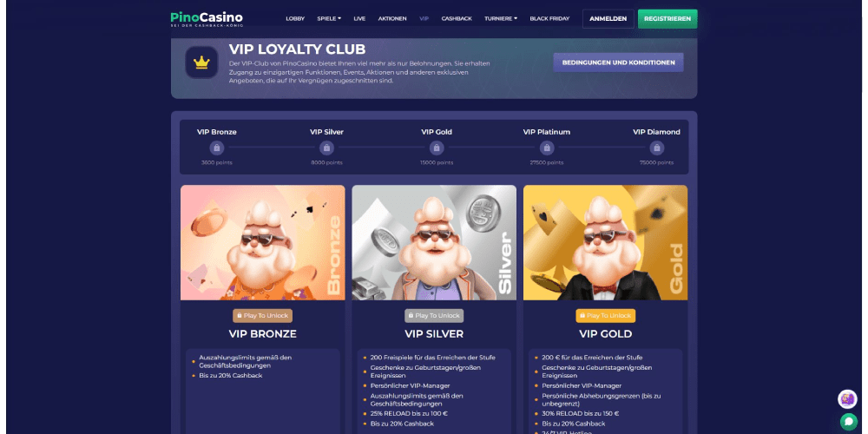Image resolution: width=868 pixels, height=434 pixels.
Task: Open Bedingungen und Konditionen
Action: pos(618,62)
